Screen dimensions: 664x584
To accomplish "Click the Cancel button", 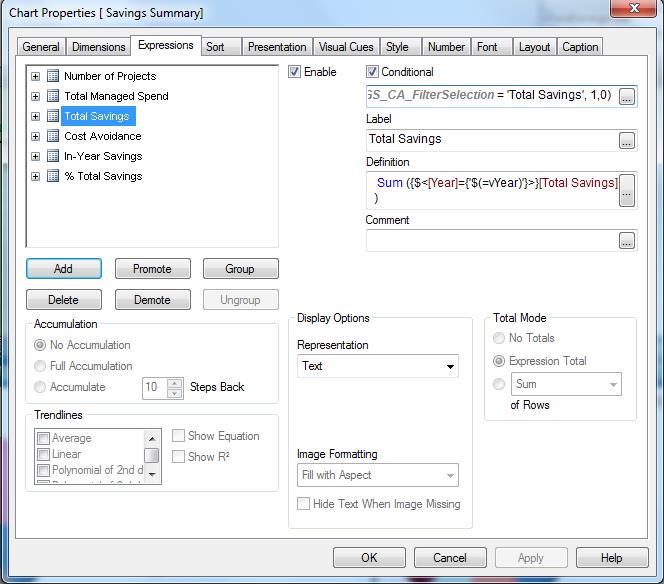I will (x=450, y=557).
